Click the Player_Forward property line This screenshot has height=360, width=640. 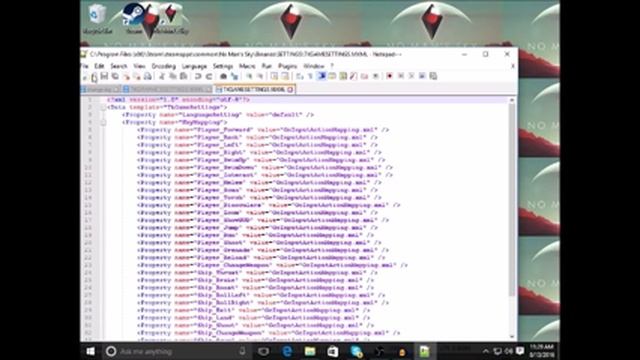(x=263, y=130)
